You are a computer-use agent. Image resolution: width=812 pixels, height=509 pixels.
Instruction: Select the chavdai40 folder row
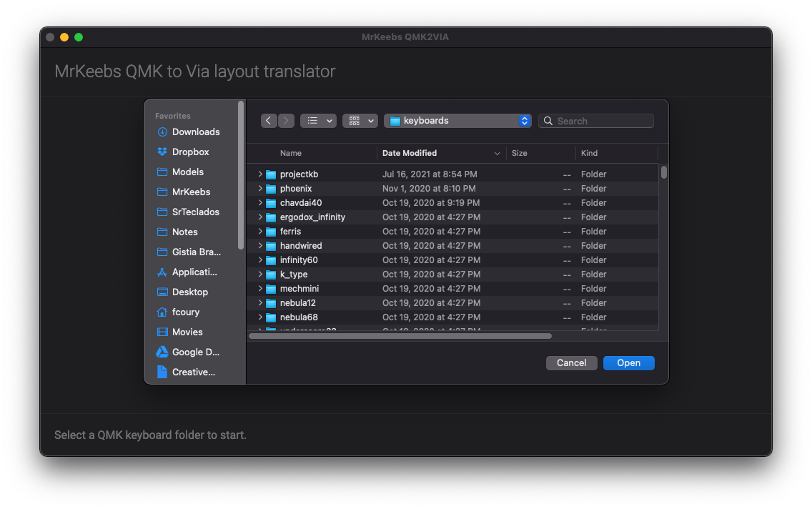click(453, 203)
